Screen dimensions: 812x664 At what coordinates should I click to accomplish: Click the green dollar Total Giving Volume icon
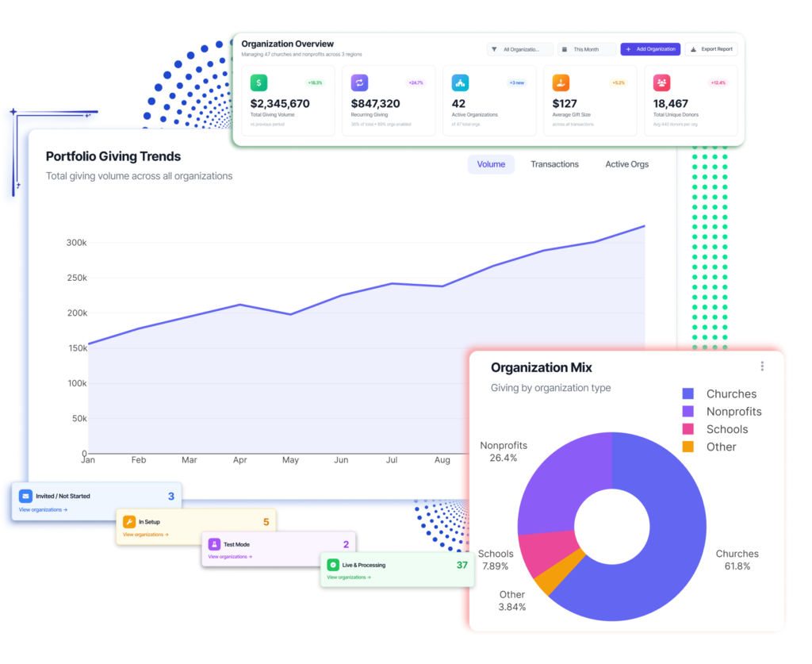click(x=259, y=83)
